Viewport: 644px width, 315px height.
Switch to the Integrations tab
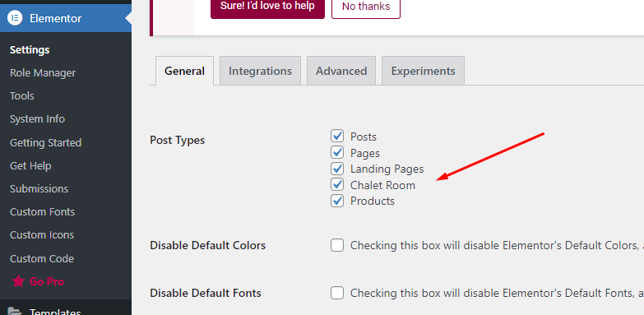pyautogui.click(x=261, y=71)
